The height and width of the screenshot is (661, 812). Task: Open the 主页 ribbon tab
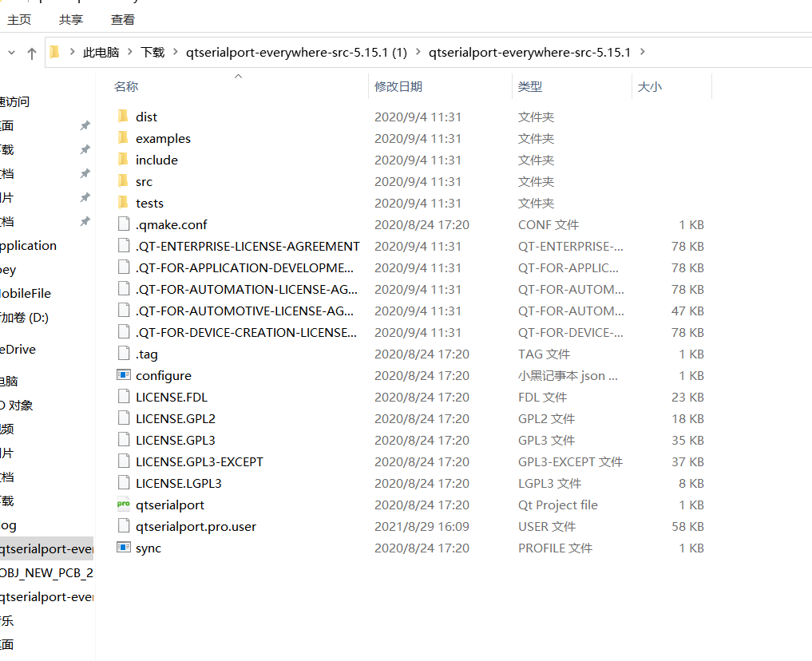pos(19,20)
